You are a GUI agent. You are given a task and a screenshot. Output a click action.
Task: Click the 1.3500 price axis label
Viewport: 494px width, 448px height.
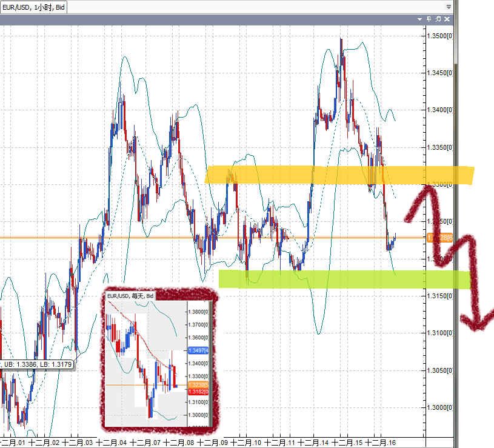[x=440, y=36]
